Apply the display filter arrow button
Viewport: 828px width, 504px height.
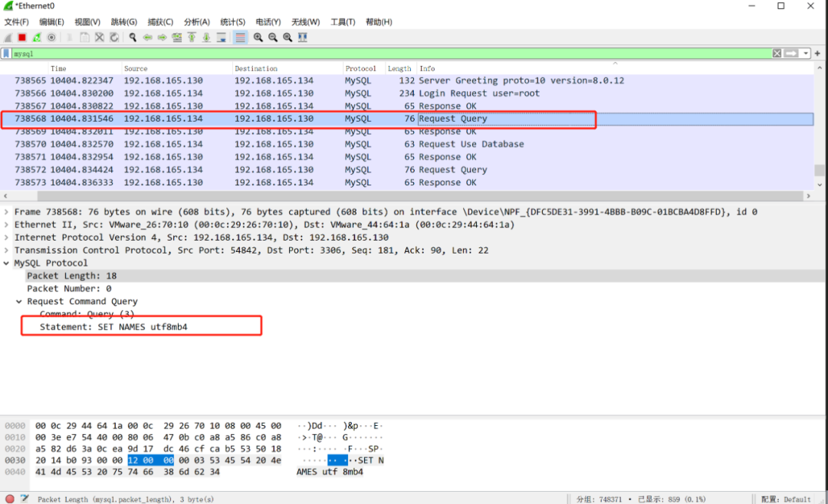(791, 54)
